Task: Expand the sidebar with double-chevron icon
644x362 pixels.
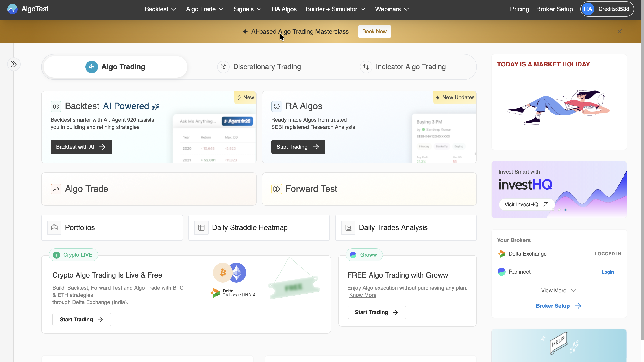Action: (14, 64)
